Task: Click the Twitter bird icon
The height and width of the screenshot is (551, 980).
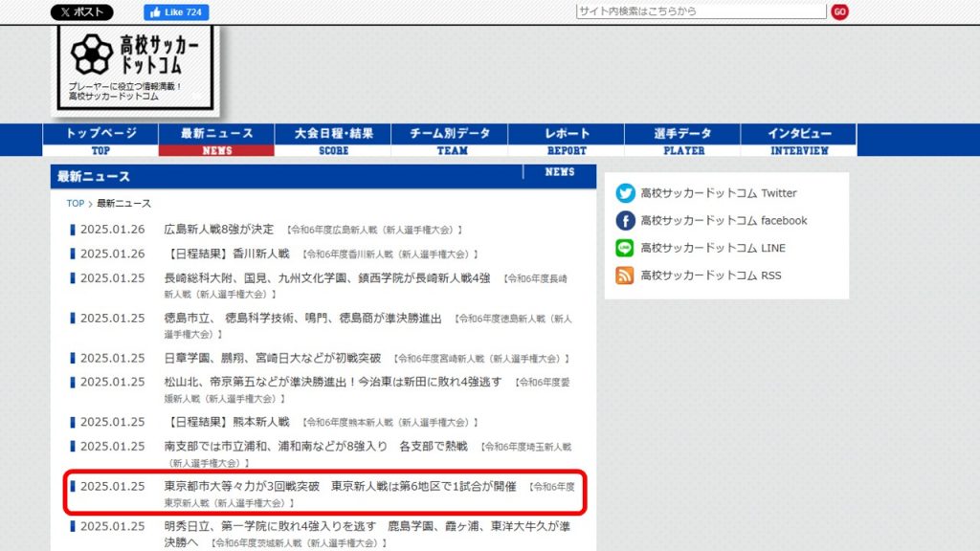Action: click(625, 193)
